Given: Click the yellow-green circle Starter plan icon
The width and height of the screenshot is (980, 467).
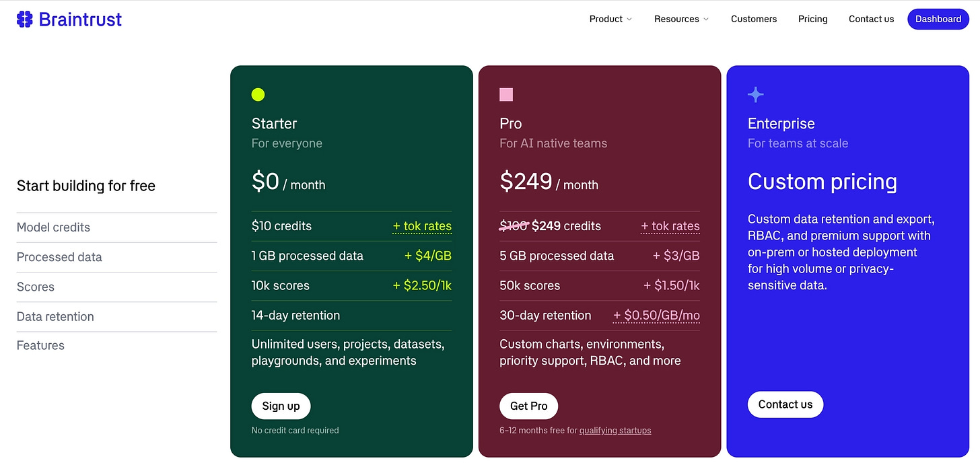Looking at the screenshot, I should pos(258,94).
